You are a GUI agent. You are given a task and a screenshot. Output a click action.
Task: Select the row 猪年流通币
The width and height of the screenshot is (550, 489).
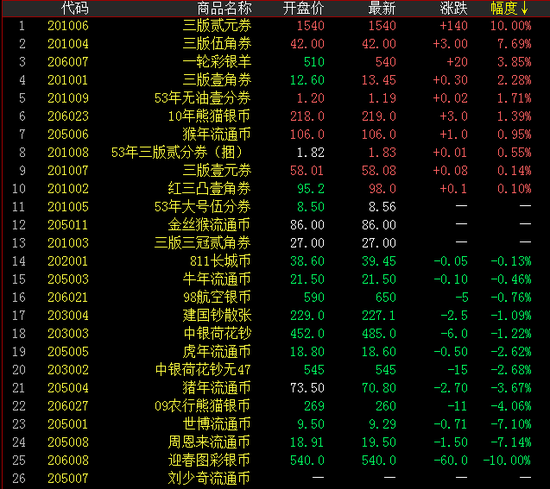[276, 388]
